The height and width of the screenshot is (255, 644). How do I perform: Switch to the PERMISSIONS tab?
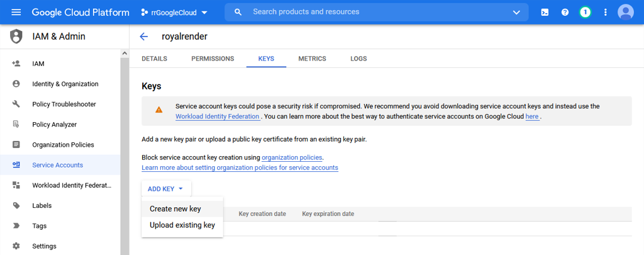coord(213,59)
